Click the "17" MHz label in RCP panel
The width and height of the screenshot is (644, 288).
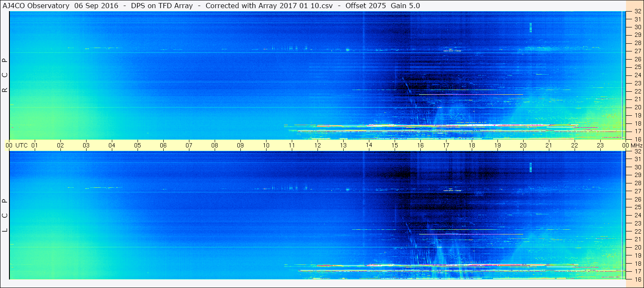[x=637, y=131]
